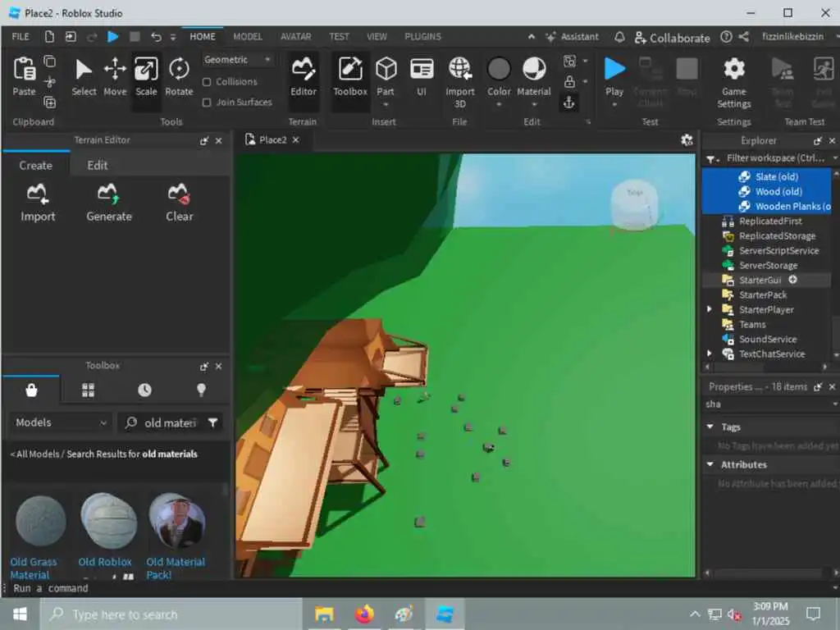
Task: Open Color dropdown arrow
Action: (499, 104)
